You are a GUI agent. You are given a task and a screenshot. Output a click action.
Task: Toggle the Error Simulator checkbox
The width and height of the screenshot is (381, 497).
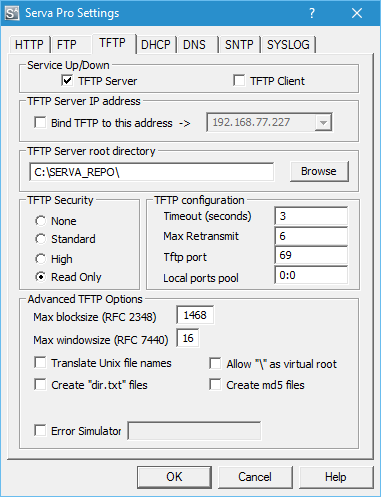tap(40, 430)
